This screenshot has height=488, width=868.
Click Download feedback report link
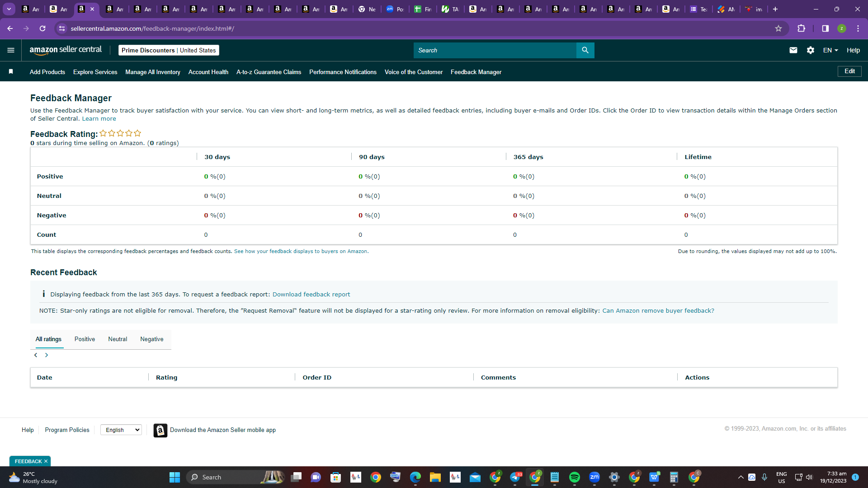[x=311, y=294]
